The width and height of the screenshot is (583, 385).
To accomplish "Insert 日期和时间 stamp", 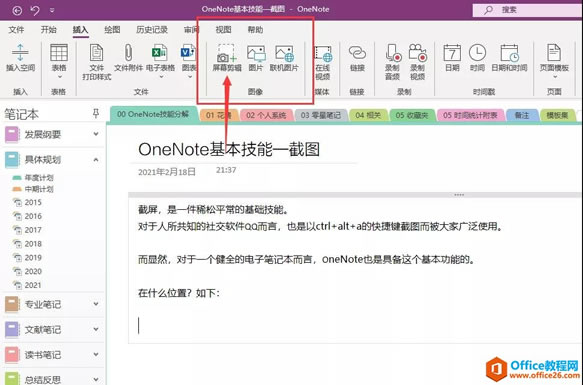I will coord(509,58).
